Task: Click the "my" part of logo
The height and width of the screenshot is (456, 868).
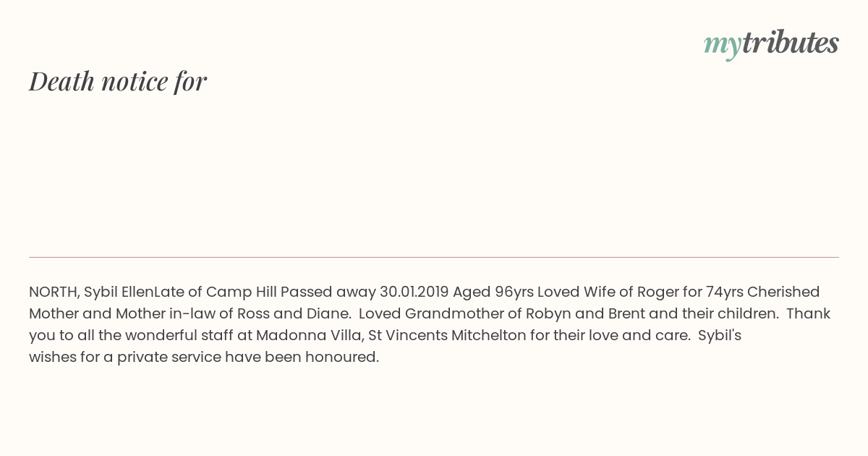Action: (x=723, y=46)
